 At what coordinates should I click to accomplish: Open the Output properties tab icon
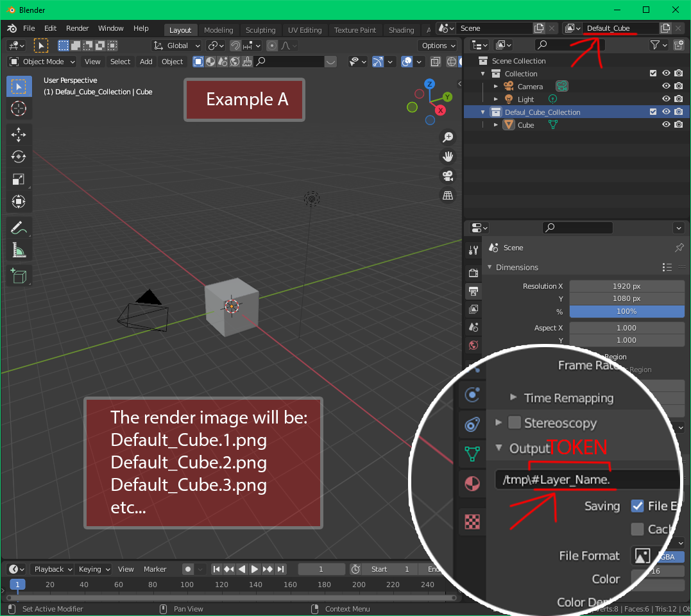(473, 291)
